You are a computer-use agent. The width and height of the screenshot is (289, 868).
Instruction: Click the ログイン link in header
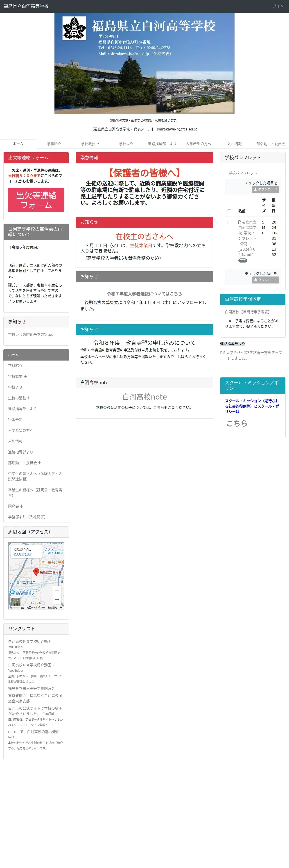(276, 6)
